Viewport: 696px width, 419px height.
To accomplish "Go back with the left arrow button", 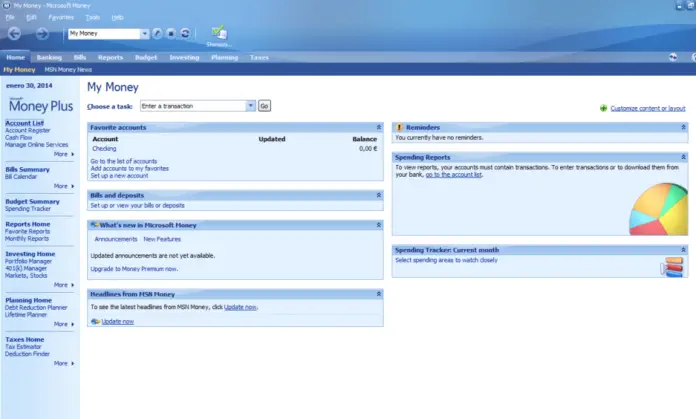I will 14,34.
